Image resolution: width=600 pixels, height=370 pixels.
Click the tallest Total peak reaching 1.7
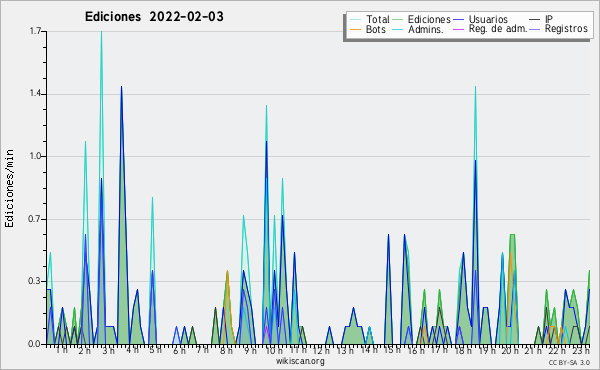coord(101,33)
